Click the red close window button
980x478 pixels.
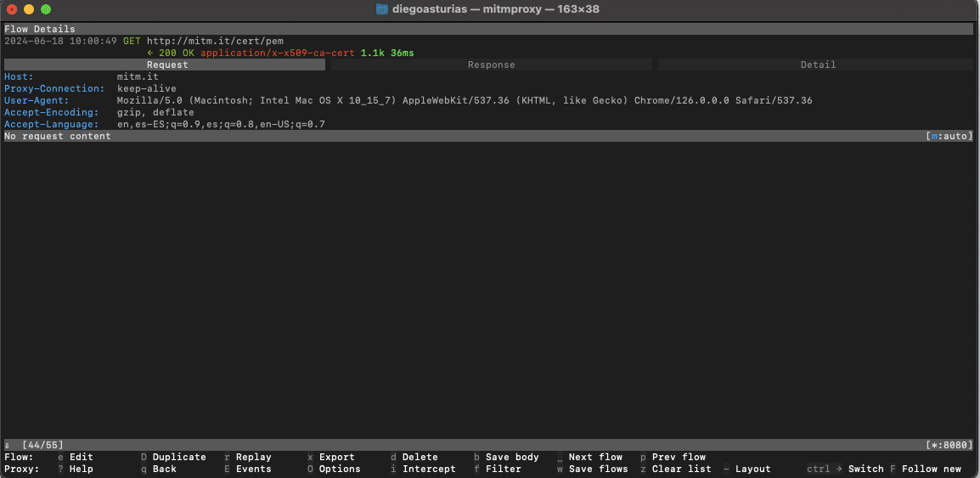coord(11,9)
